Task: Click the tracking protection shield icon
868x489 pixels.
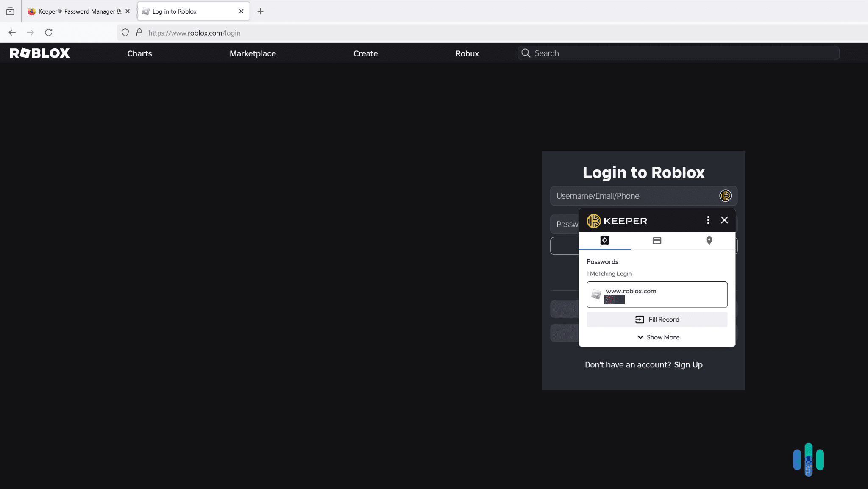Action: point(125,32)
